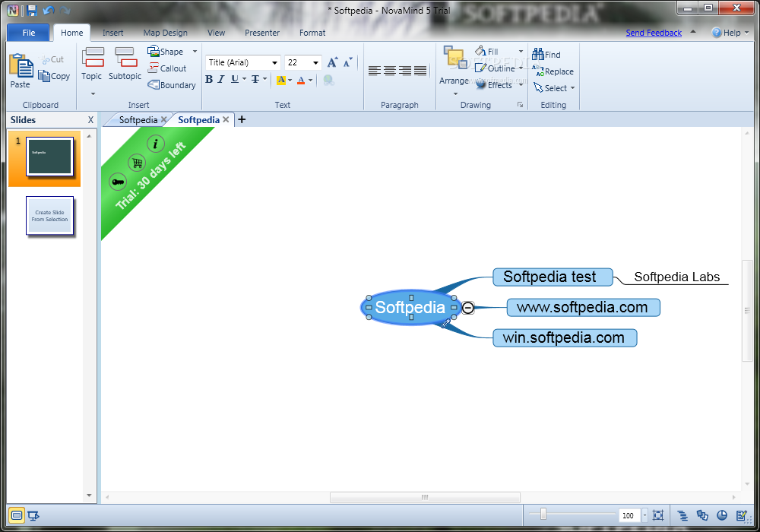Open the Format ribbon tab
The image size is (760, 532).
[312, 33]
